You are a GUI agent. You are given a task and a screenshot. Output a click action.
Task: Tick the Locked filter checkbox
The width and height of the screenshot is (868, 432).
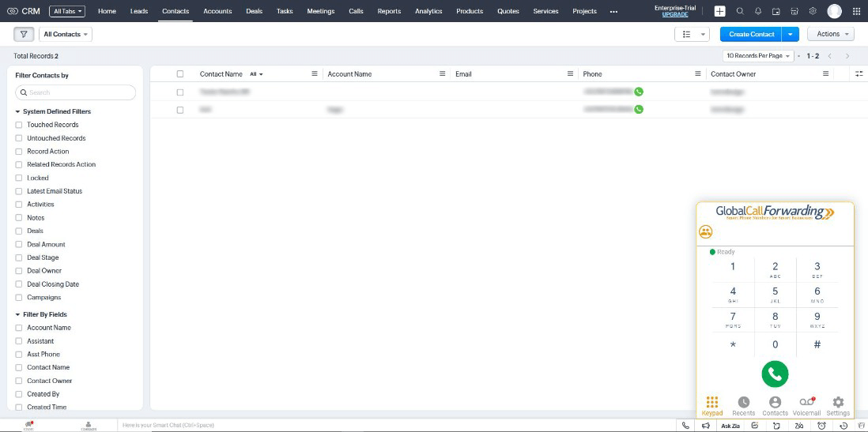pyautogui.click(x=19, y=178)
